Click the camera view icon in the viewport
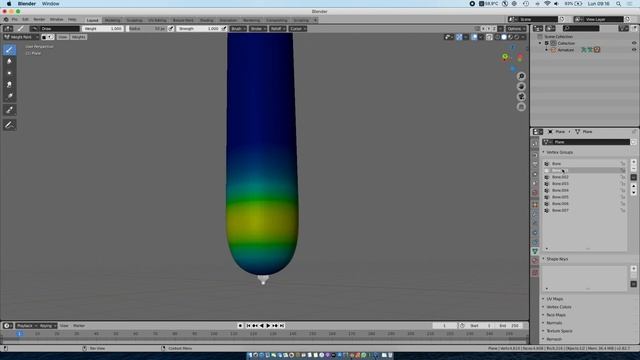 coord(521,97)
